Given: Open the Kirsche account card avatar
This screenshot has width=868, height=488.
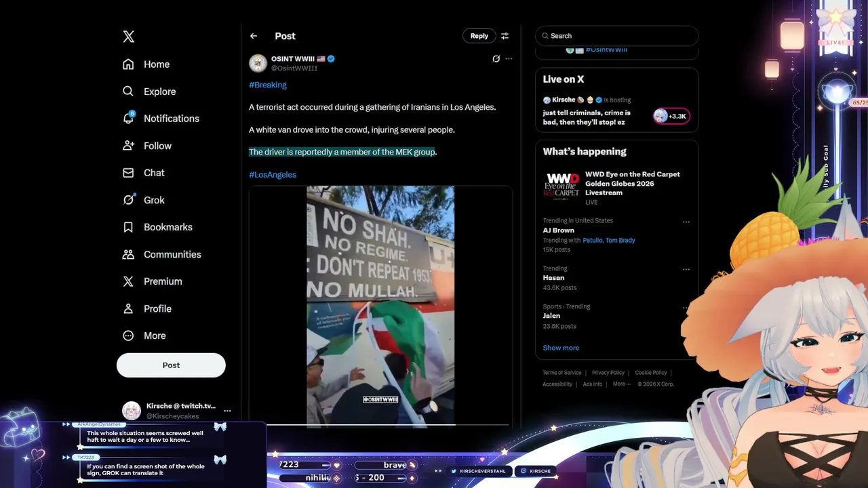Looking at the screenshot, I should point(131,411).
